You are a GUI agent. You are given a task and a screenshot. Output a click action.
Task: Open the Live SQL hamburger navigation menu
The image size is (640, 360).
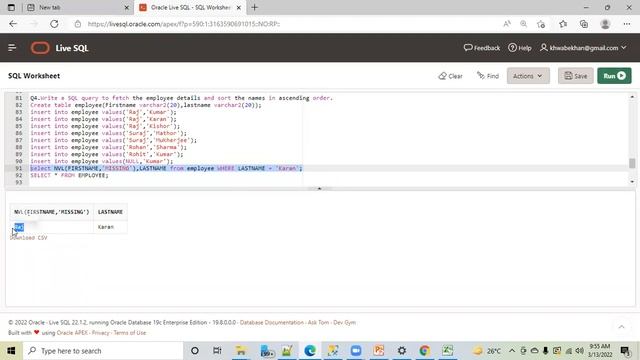tap(12, 48)
